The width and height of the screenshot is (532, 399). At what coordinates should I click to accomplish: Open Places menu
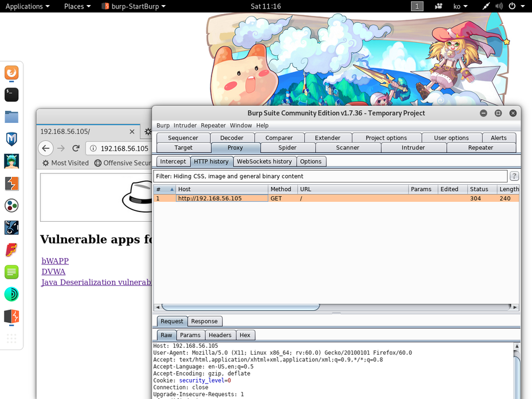pyautogui.click(x=77, y=6)
